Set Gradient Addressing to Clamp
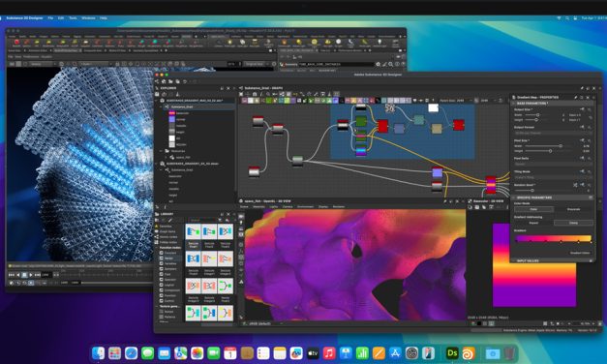This screenshot has width=607, height=364. click(573, 223)
